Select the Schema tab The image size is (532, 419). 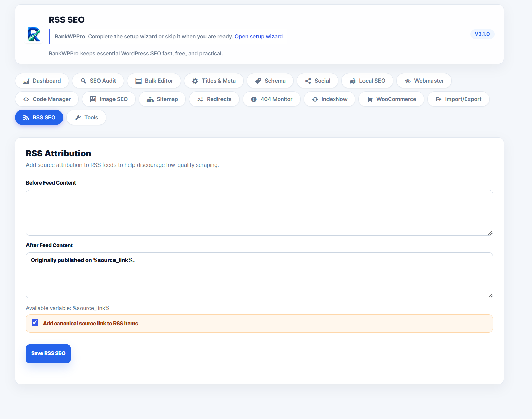(270, 81)
